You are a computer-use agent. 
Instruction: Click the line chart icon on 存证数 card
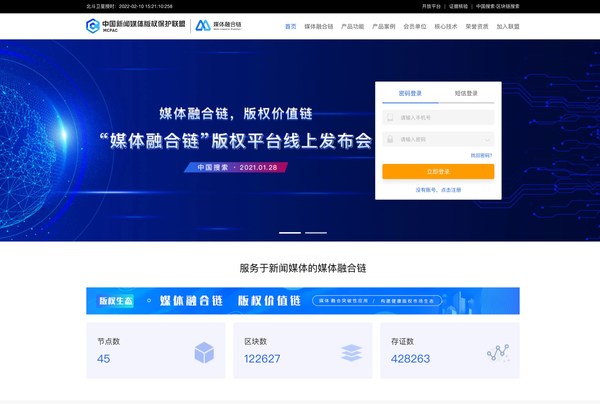pyautogui.click(x=497, y=351)
